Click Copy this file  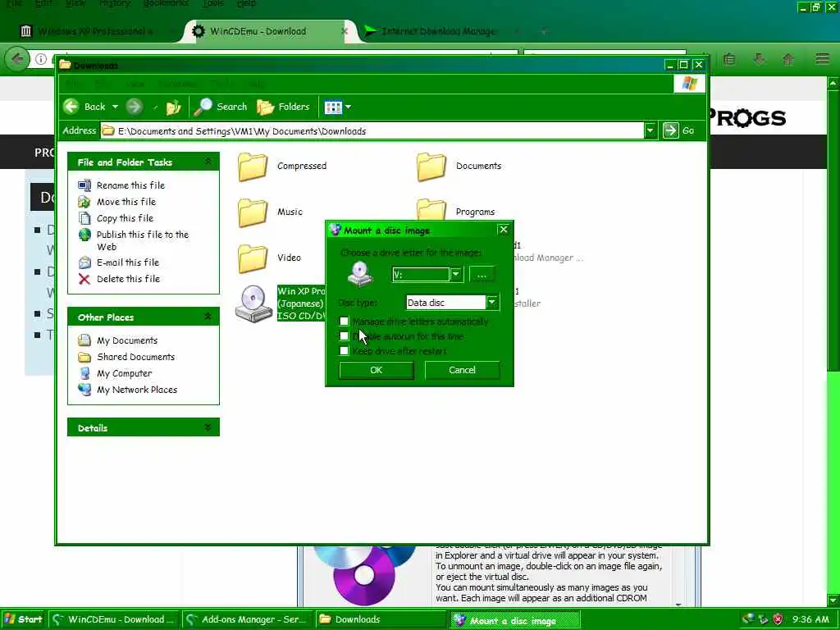click(125, 218)
